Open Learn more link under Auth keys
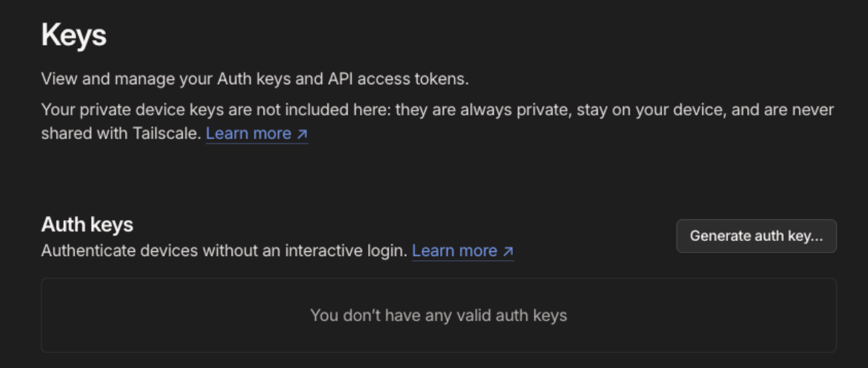Screen dimensions: 868x368 (x=454, y=251)
